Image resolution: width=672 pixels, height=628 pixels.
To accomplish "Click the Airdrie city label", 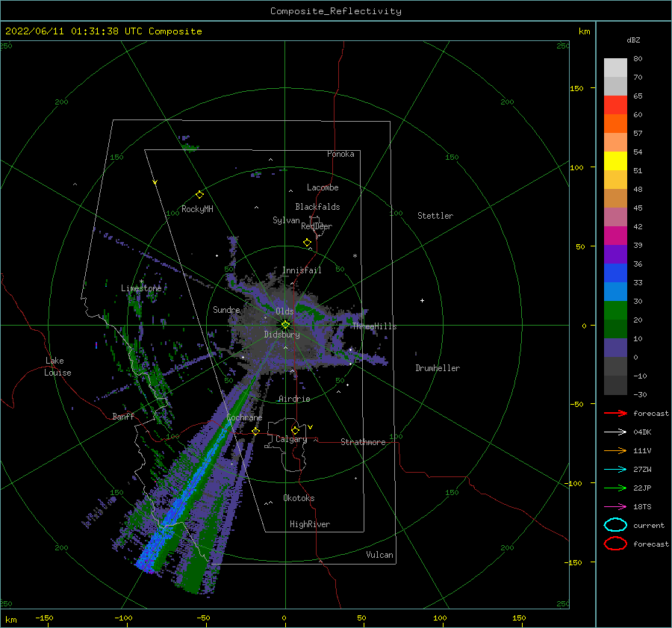I will pyautogui.click(x=294, y=399).
